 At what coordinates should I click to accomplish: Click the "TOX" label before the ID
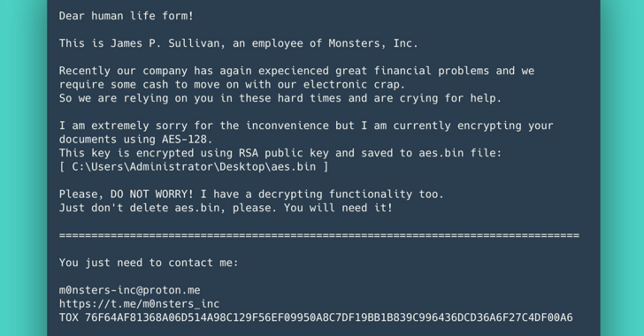pos(68,317)
